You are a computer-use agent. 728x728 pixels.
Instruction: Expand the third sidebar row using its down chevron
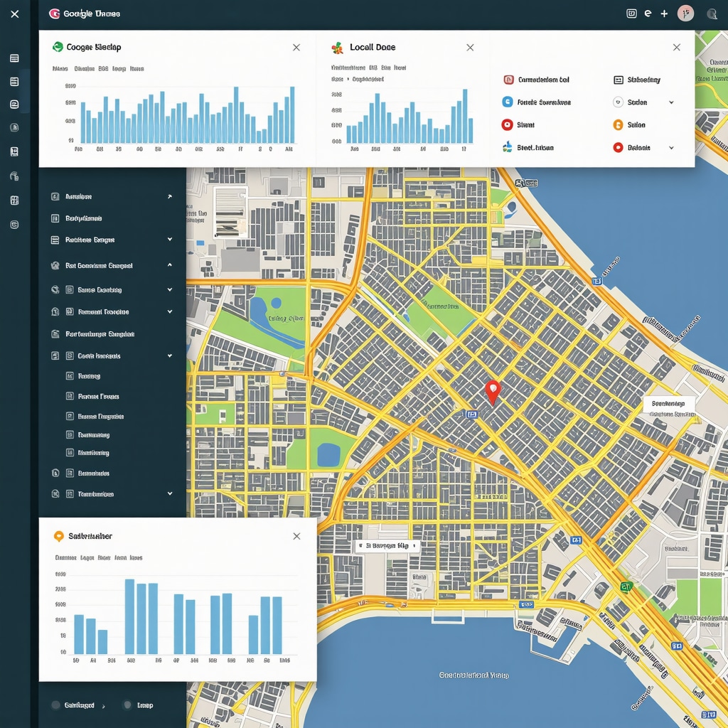[170, 239]
